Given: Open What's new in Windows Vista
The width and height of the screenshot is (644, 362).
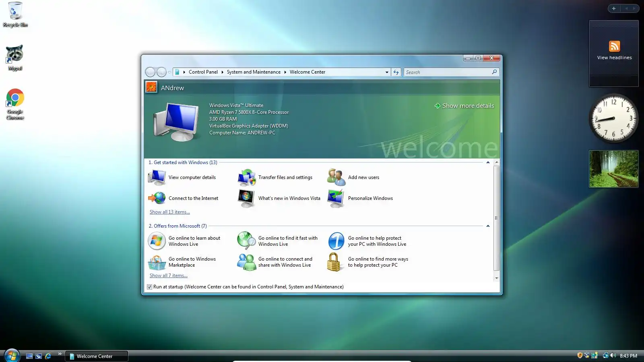Looking at the screenshot, I should [x=279, y=198].
